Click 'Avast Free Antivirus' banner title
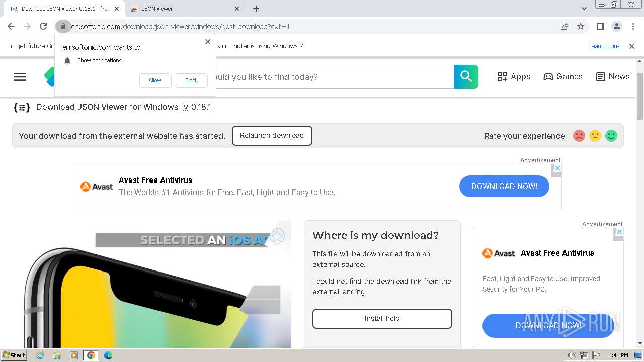Image resolution: width=644 pixels, height=362 pixels. pos(155,180)
